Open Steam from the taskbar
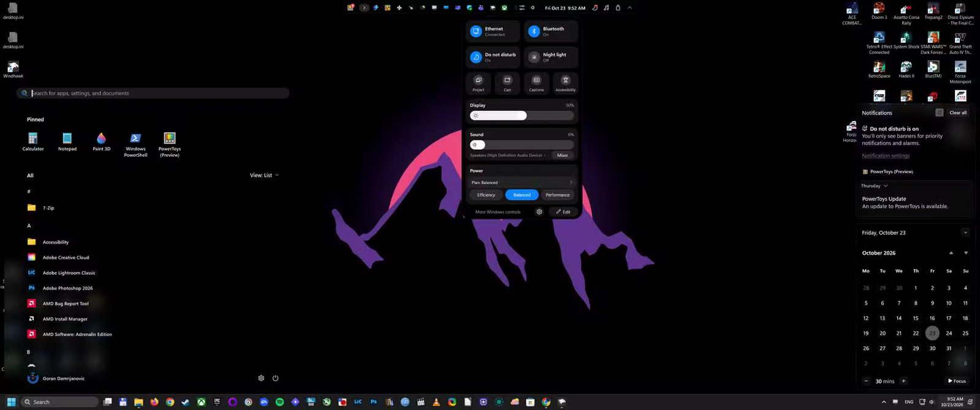This screenshot has height=410, width=980. 186,402
